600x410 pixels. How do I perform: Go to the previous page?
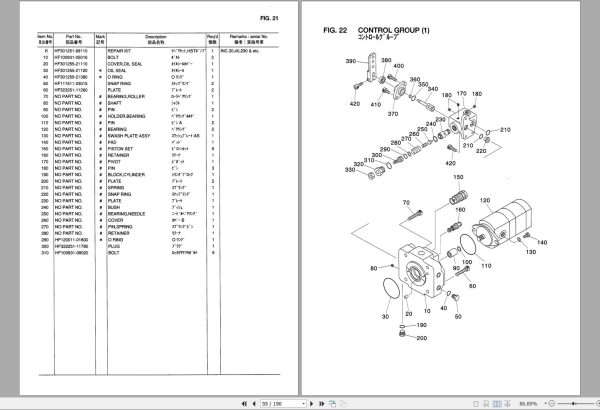pos(254,403)
